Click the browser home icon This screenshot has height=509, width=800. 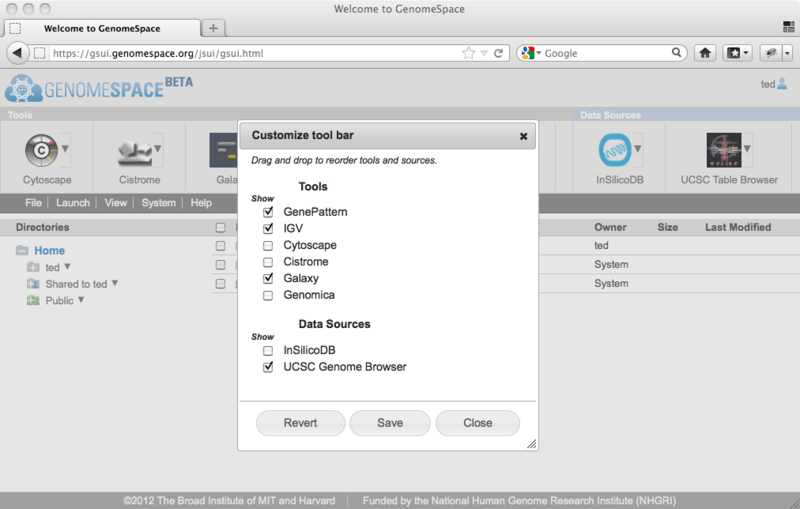click(x=705, y=53)
